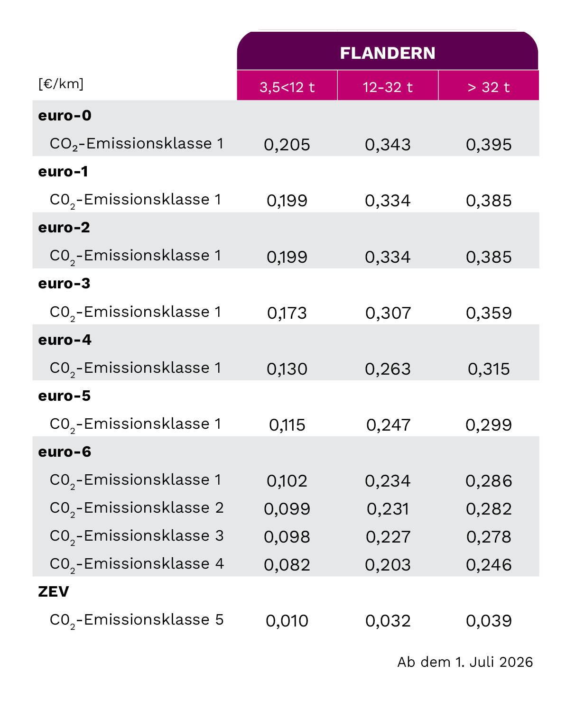This screenshot has height=728, width=566.
Task: Select the > 32 t column header
Action: 488,87
